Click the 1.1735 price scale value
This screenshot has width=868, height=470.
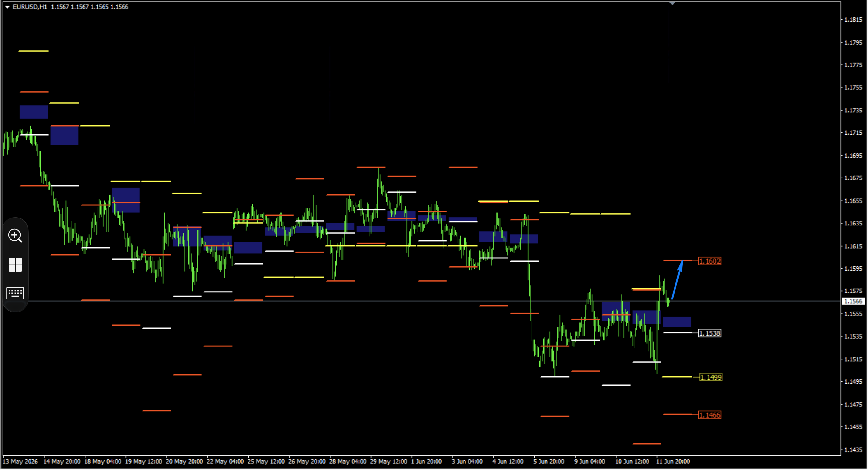click(853, 110)
